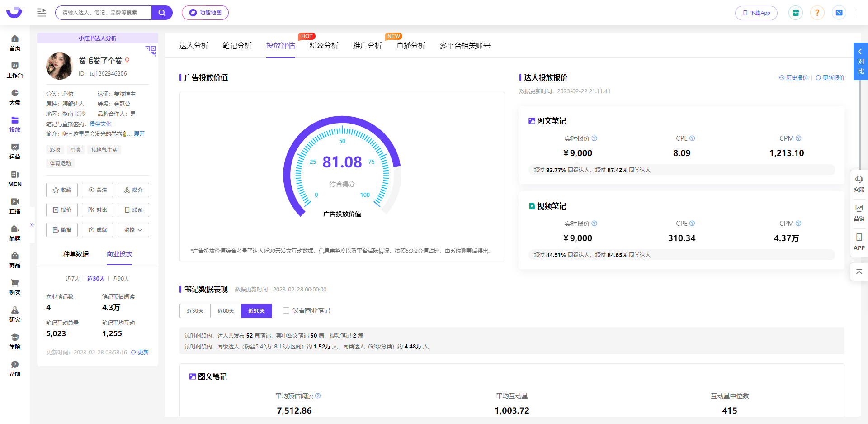
Task: Click 更新报价 link
Action: point(830,78)
